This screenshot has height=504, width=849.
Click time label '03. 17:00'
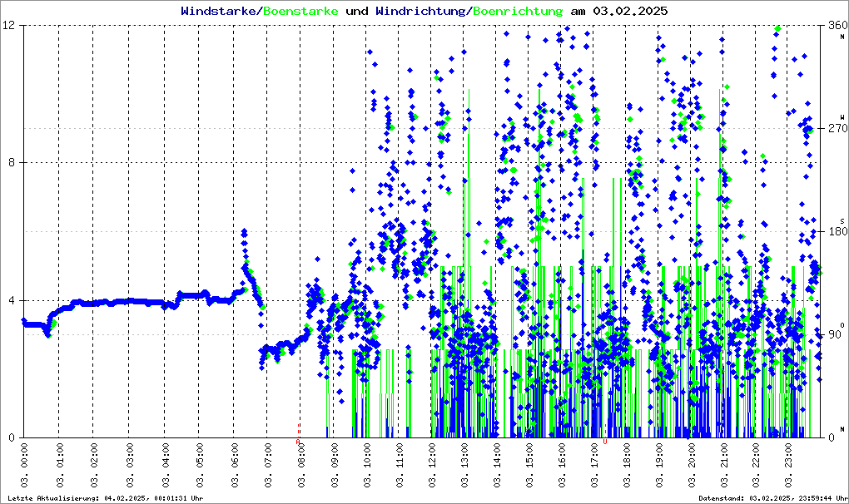[594, 466]
